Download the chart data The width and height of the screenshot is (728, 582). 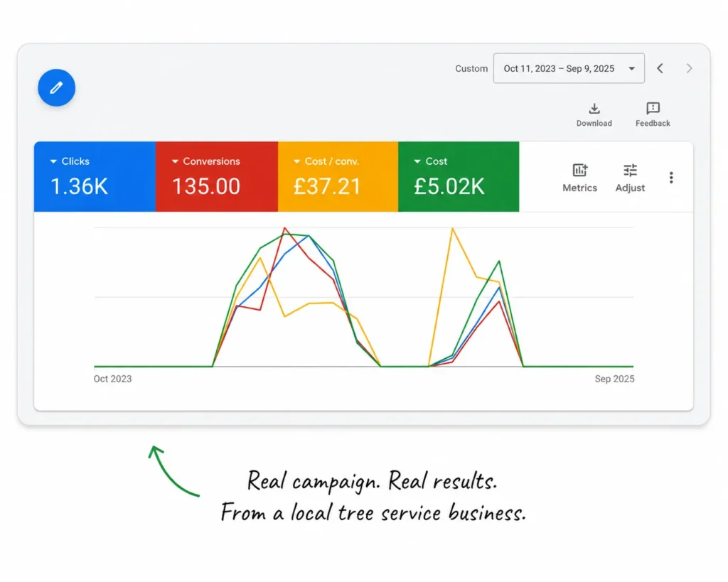(594, 114)
